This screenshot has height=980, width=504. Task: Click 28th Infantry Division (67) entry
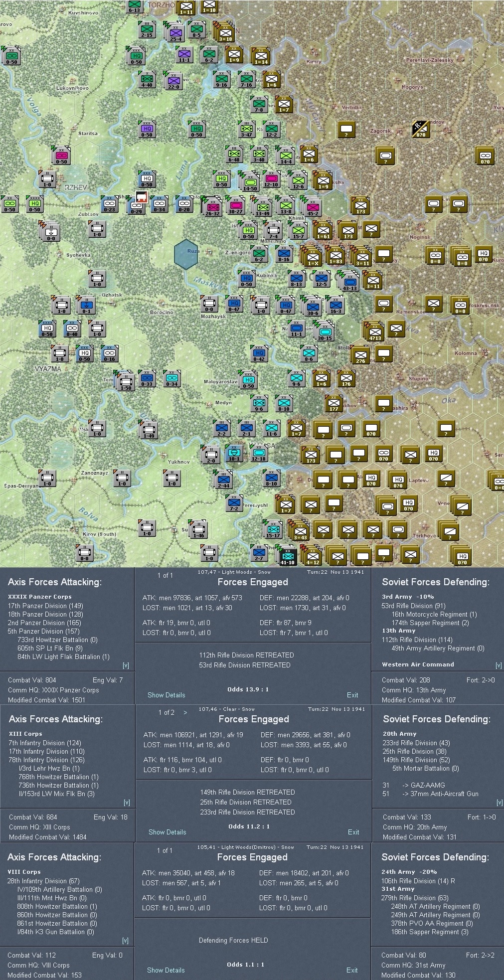[x=43, y=881]
